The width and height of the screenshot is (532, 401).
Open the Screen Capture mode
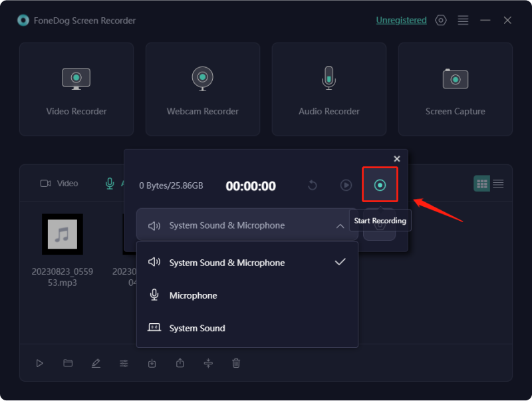(456, 89)
